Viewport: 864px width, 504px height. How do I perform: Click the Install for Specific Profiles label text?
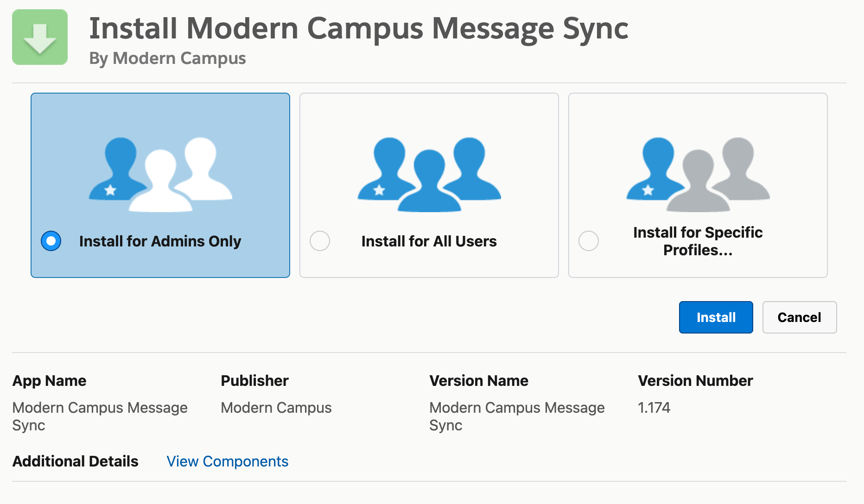pyautogui.click(x=698, y=241)
